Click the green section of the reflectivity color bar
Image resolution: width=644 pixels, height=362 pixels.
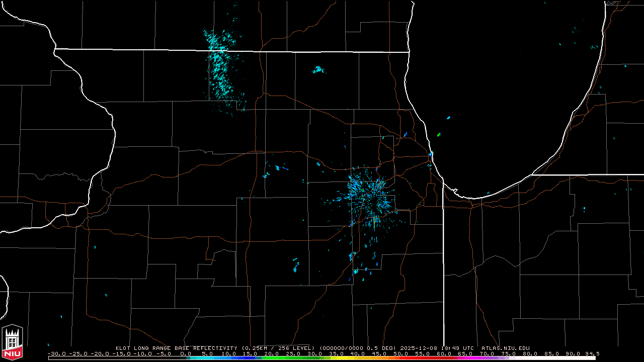[x=294, y=358]
